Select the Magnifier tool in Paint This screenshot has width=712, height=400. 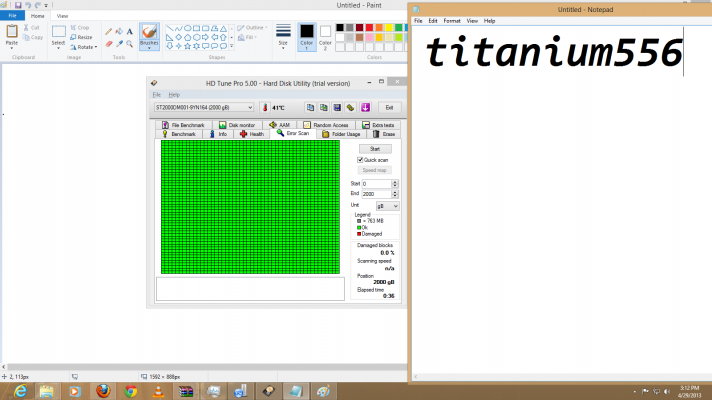tap(129, 44)
